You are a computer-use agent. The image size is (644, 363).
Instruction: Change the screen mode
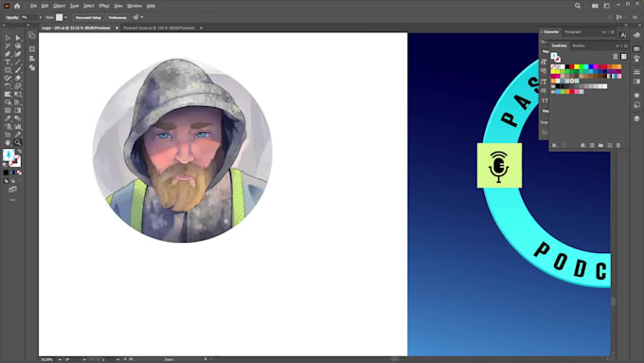(12, 190)
